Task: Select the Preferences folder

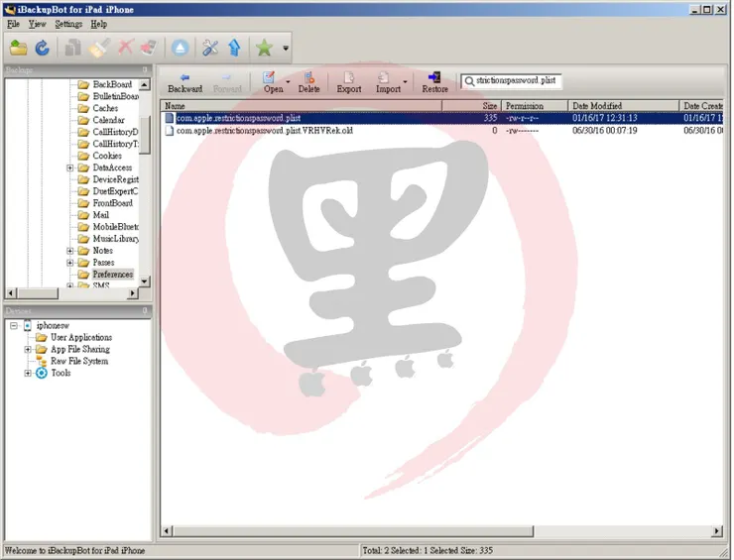Action: click(113, 275)
